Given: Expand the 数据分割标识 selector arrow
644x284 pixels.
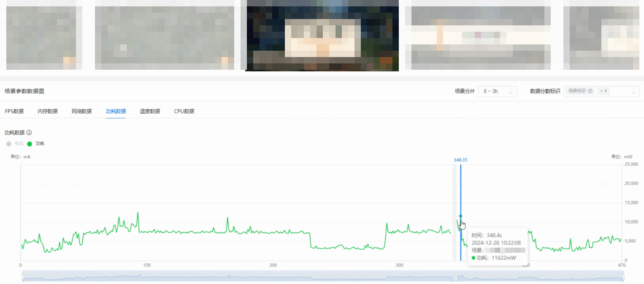Looking at the screenshot, I should [x=633, y=92].
